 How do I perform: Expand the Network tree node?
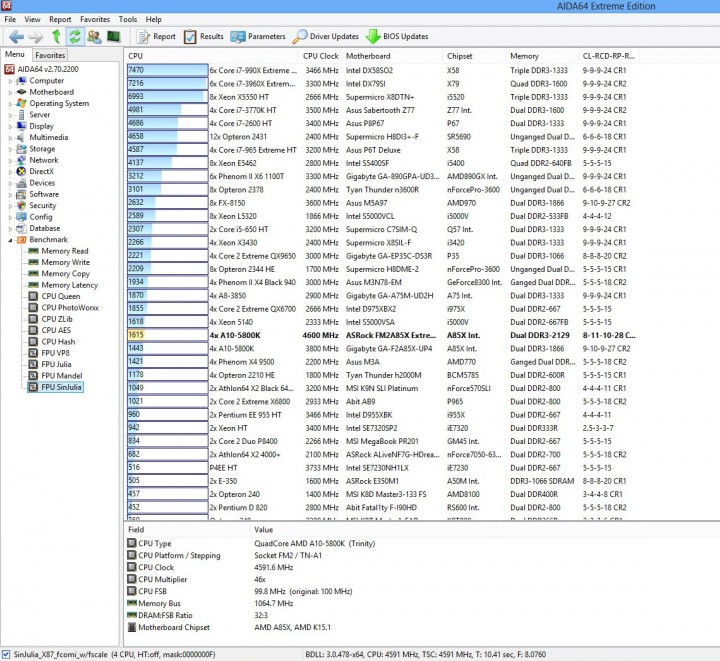tap(10, 160)
